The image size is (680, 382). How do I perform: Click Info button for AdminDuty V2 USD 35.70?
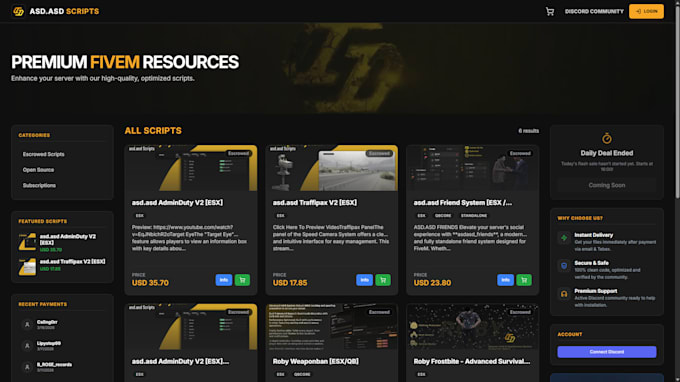click(x=224, y=280)
